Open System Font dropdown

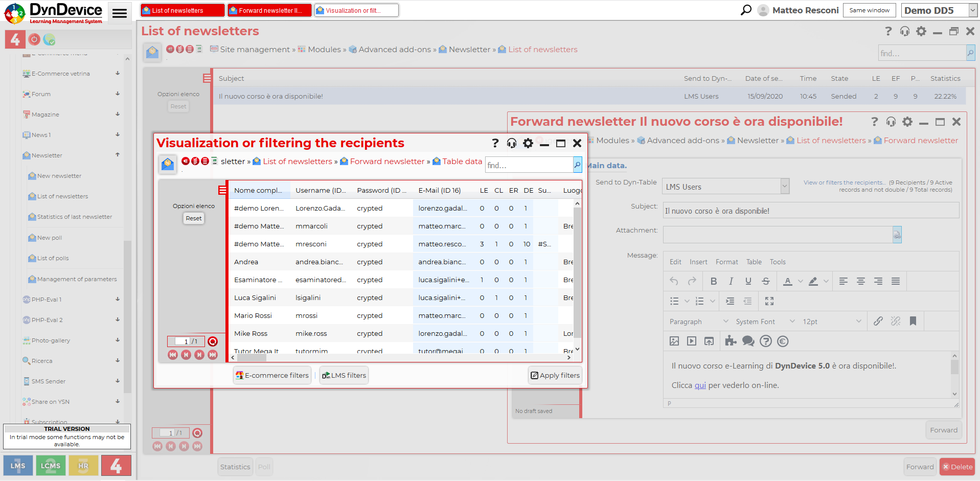[765, 322]
